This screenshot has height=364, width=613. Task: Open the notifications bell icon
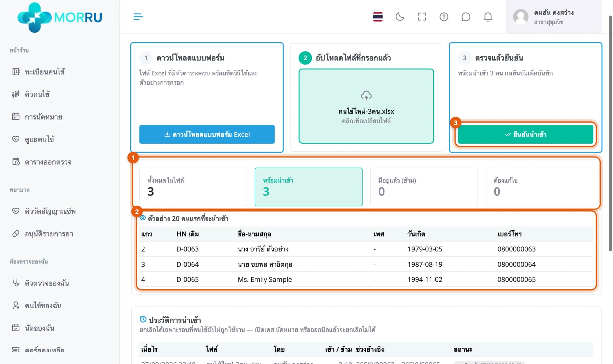(488, 17)
